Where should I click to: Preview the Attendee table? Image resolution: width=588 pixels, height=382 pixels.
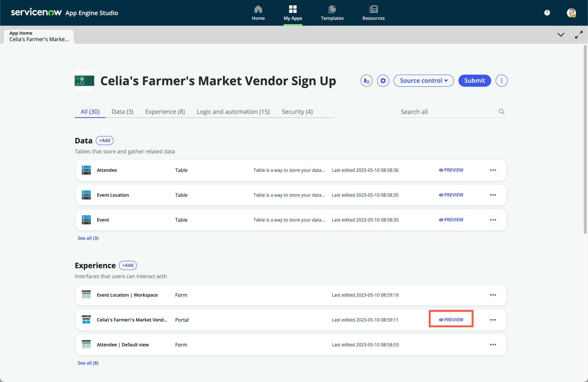(451, 170)
